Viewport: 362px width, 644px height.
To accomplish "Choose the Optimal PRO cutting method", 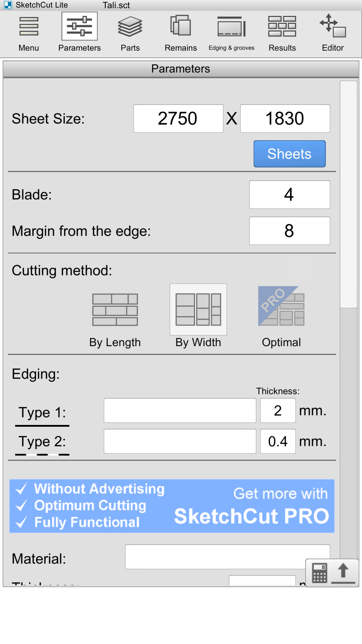I will coord(281,316).
